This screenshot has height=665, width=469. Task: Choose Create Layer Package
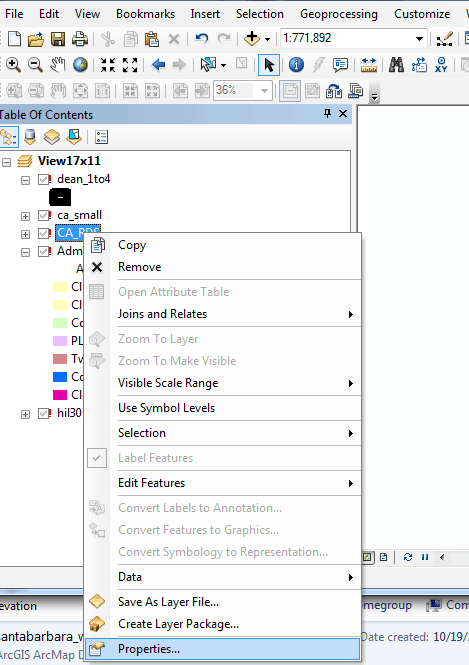(x=223, y=624)
